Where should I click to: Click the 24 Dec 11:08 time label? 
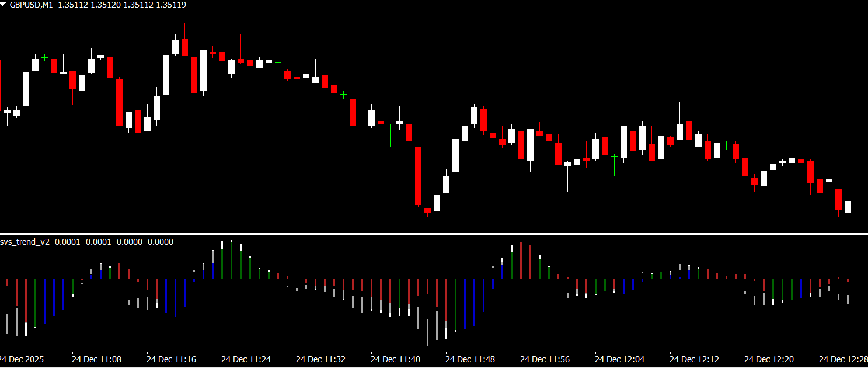coord(96,359)
